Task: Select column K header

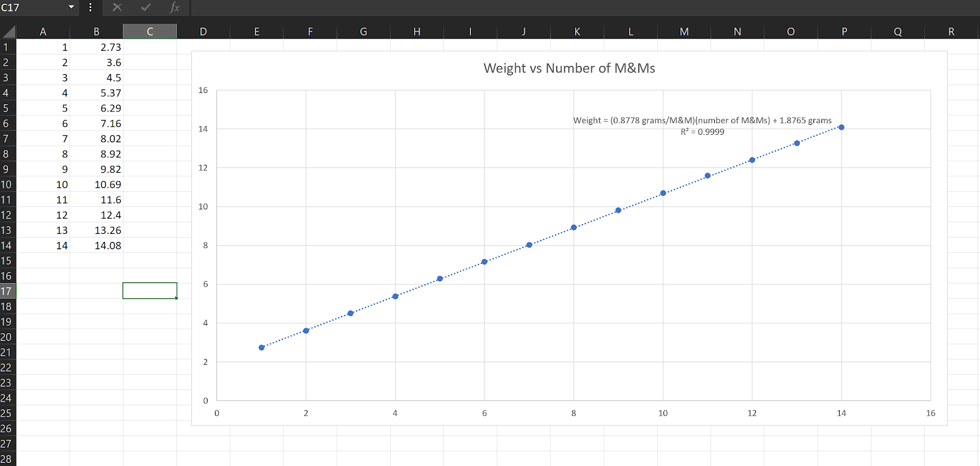Action: point(578,32)
